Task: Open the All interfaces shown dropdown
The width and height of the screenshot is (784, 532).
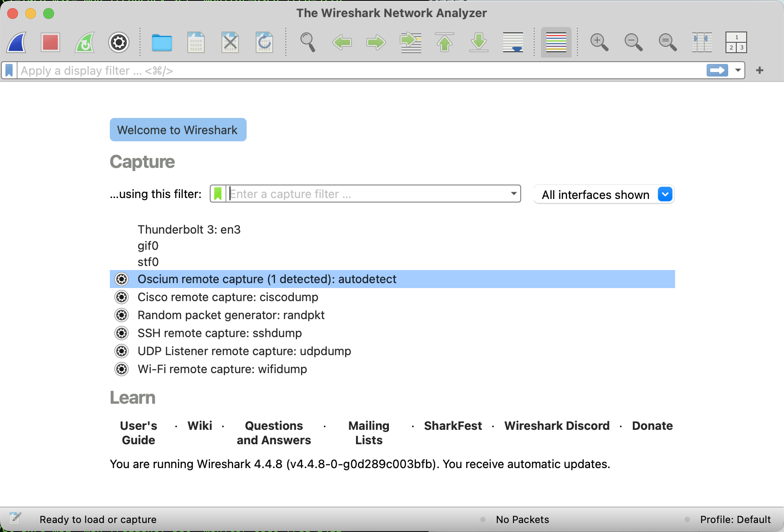Action: (x=604, y=194)
